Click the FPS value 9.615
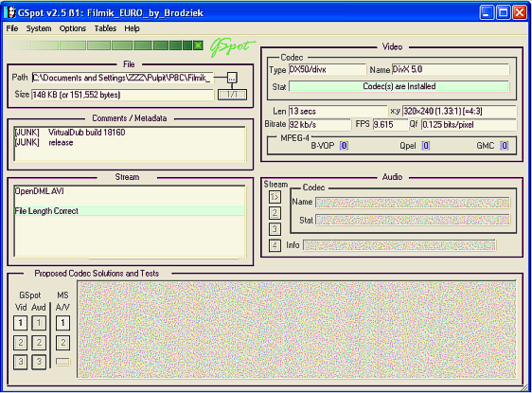Viewport: 532px width, 393px height. [390, 125]
